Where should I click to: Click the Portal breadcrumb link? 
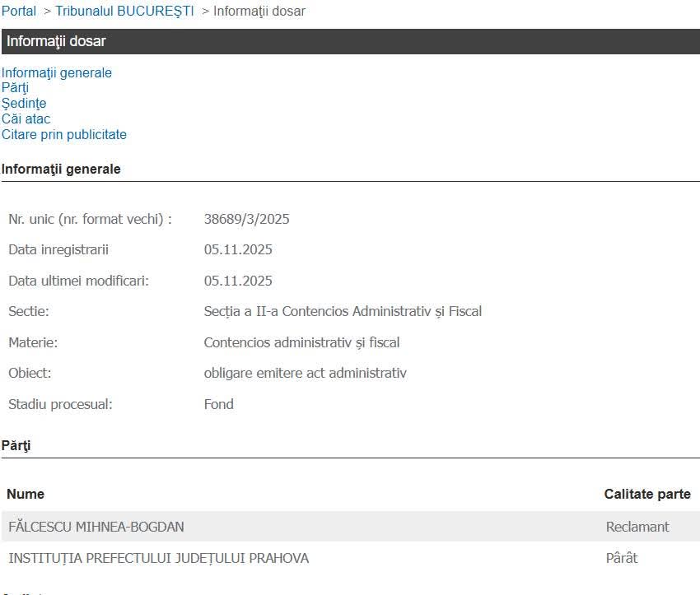coord(19,12)
